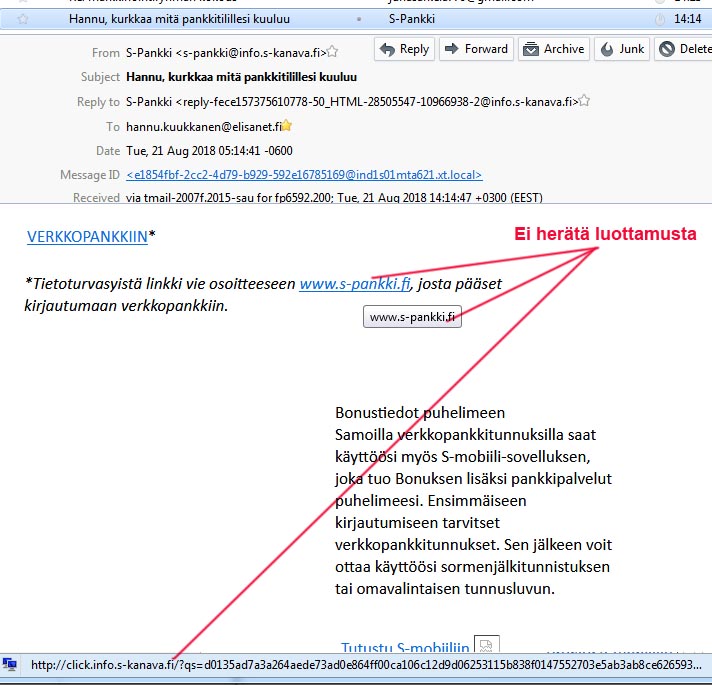
Task: Follow the VERKKOPANKKIIN link
Action: 87,237
